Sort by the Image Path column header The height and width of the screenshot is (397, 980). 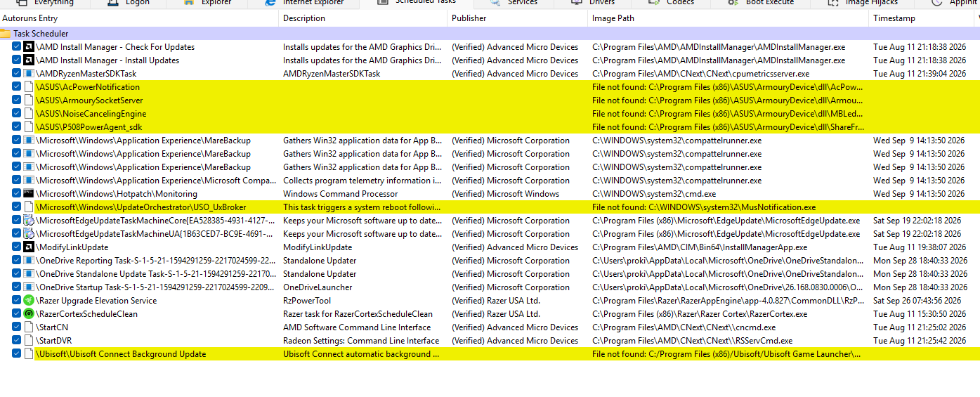tap(728, 18)
